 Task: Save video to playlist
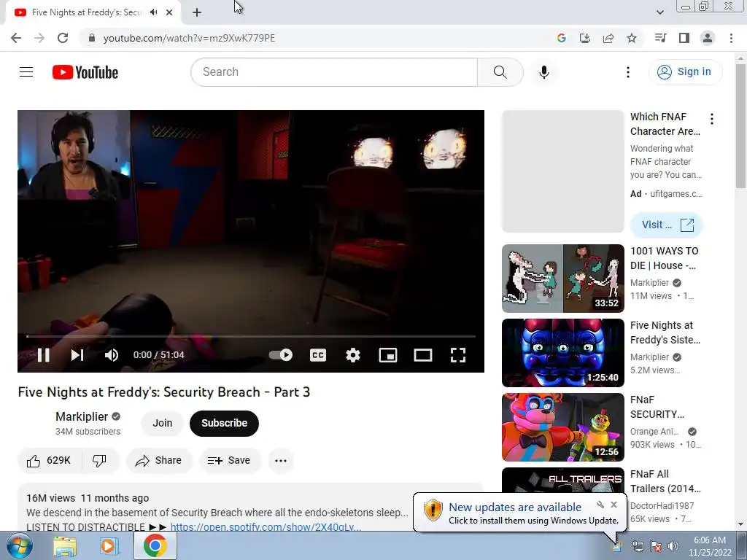230,461
